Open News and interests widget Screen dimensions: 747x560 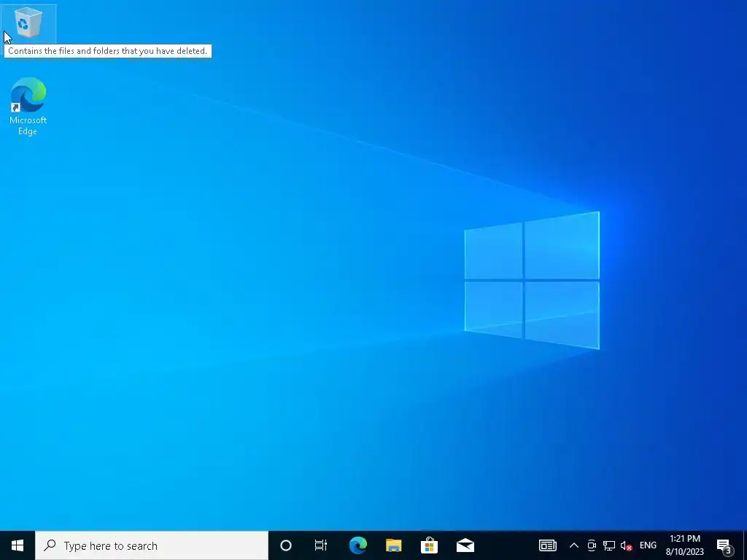547,545
